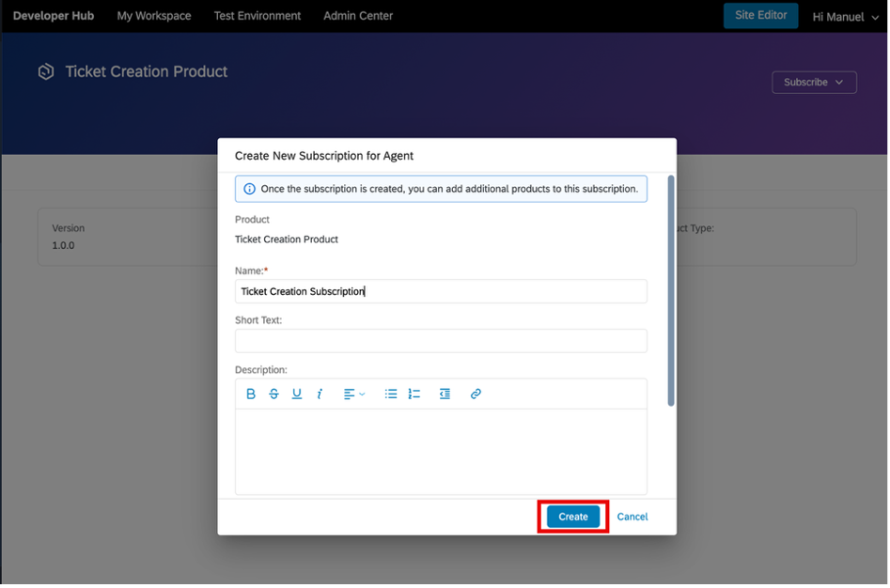Screen dimensions: 890x588
Task: Open the Developer Hub home
Action: pos(54,16)
